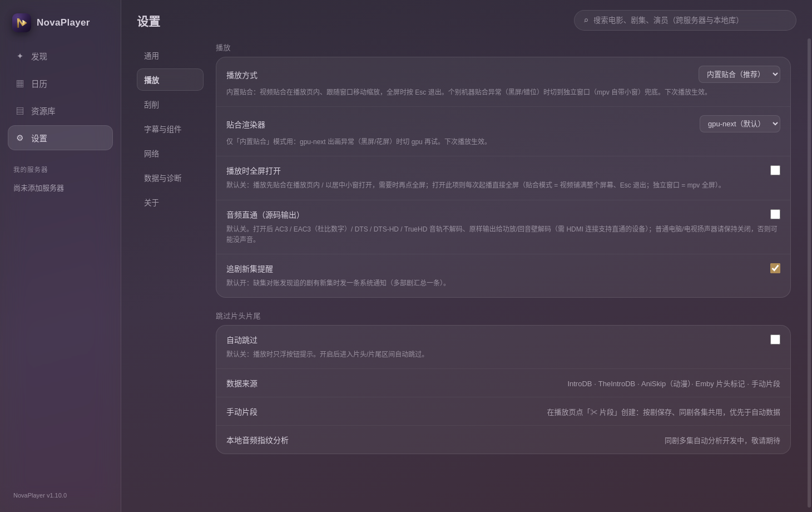
Task: Switch to 通用 settings tab
Action: click(x=170, y=56)
